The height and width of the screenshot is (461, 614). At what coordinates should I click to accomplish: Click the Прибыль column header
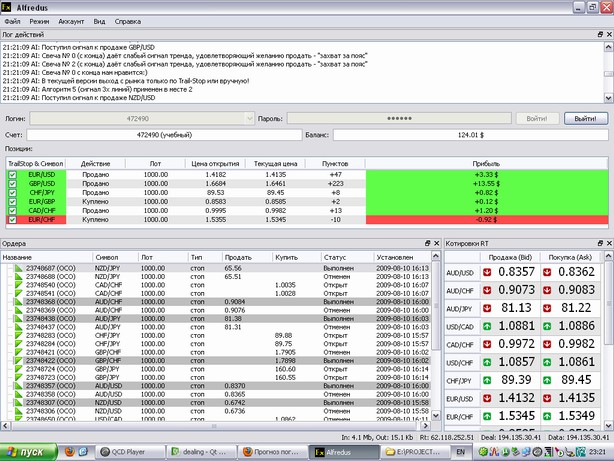pos(486,164)
